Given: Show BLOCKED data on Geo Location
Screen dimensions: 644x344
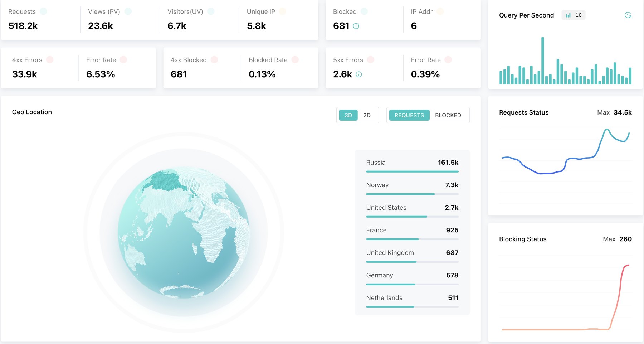Looking at the screenshot, I should point(448,115).
